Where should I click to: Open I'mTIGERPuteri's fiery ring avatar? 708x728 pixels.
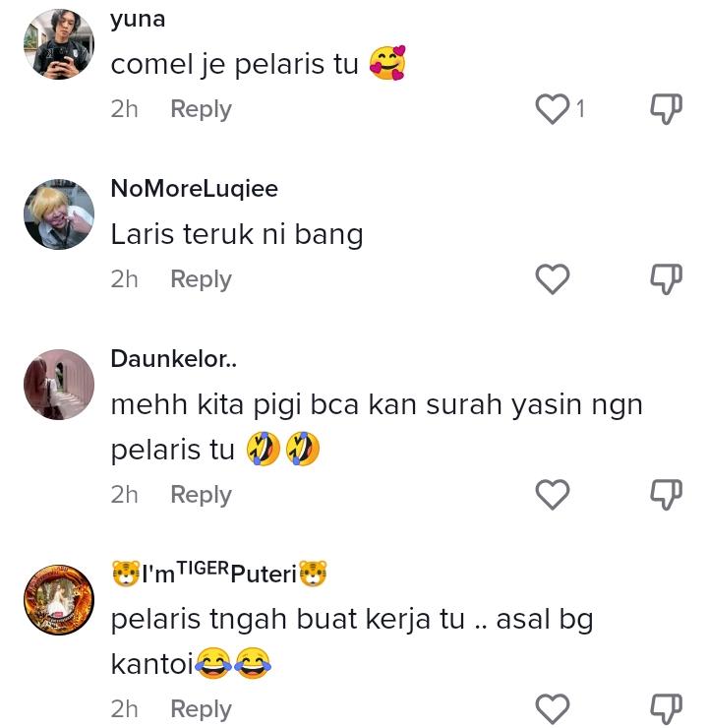[x=59, y=600]
